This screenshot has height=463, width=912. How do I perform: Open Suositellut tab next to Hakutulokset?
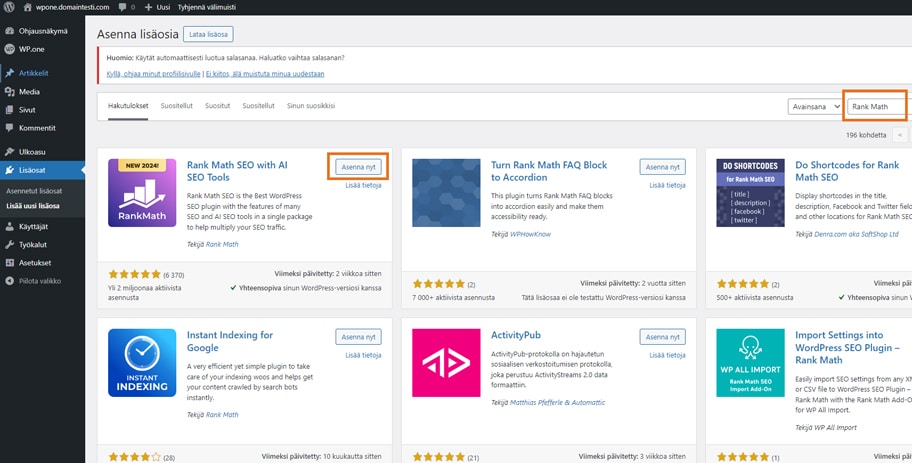click(177, 106)
